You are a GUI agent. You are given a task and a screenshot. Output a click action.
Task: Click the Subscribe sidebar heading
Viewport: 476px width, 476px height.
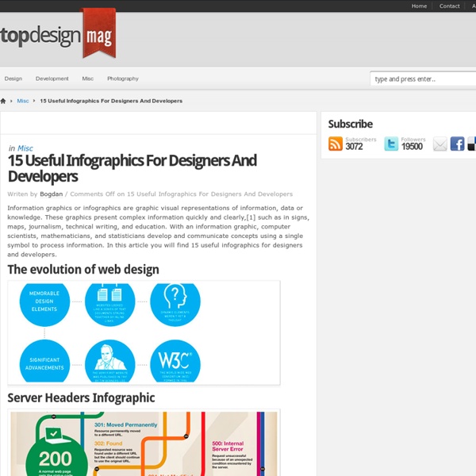coord(351,125)
